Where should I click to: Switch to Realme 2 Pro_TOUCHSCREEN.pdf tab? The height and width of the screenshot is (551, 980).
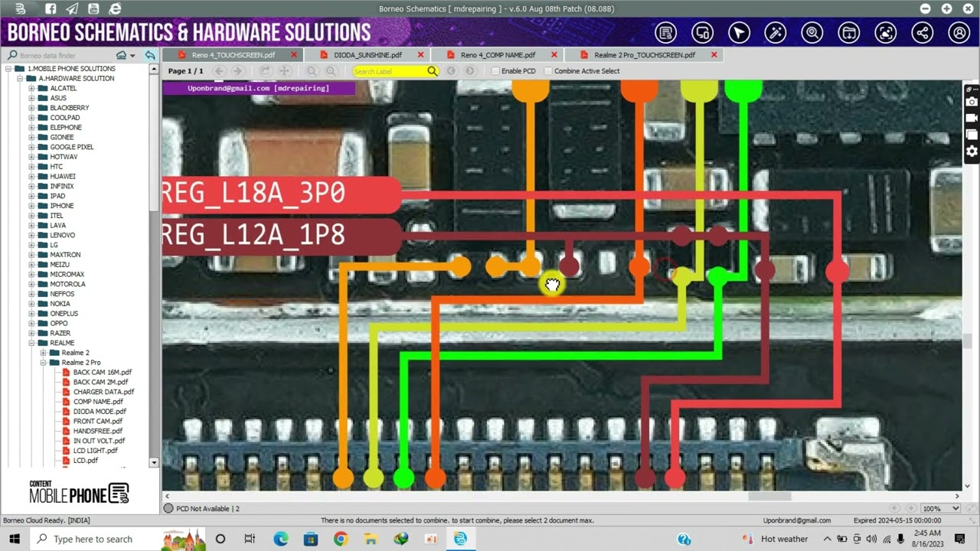645,55
